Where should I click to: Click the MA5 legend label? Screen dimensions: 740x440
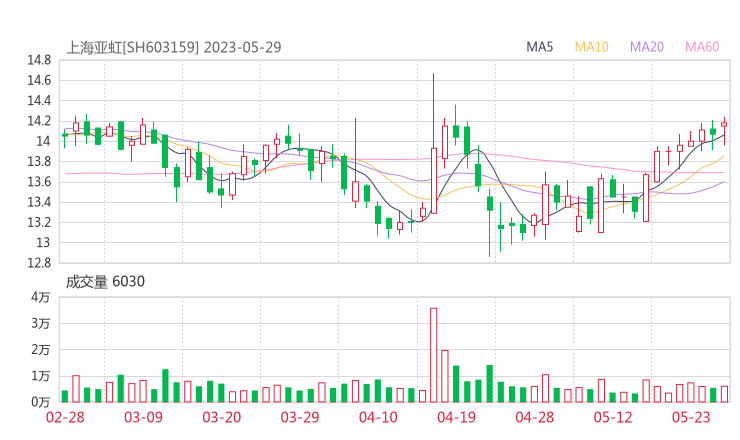click(539, 47)
